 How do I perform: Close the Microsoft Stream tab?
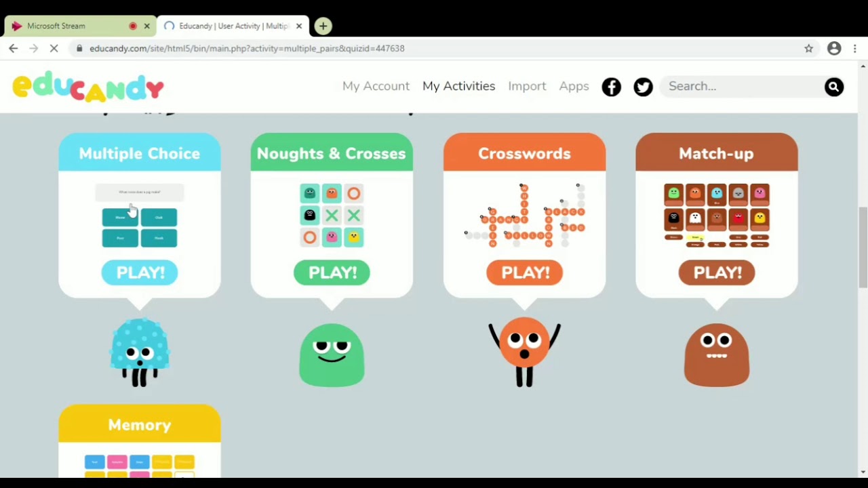[x=146, y=26]
